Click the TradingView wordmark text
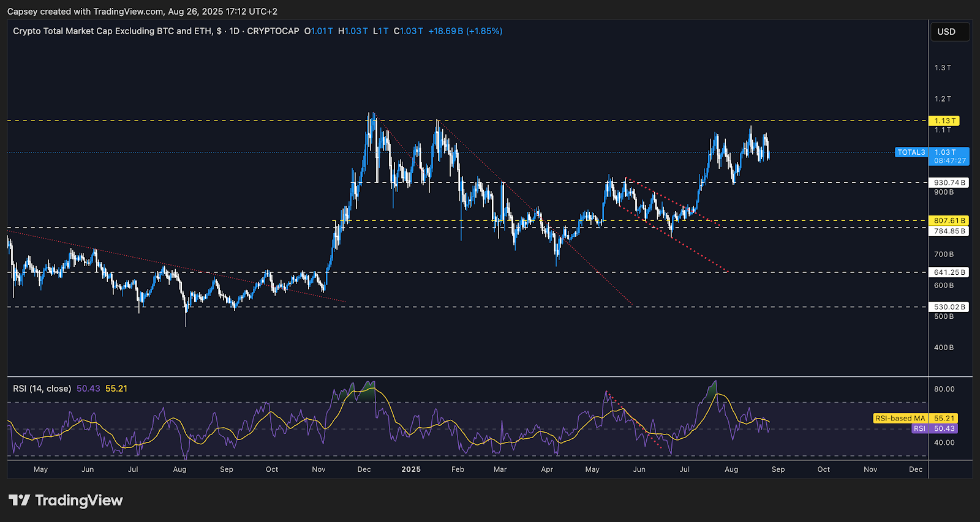The width and height of the screenshot is (980, 522). [x=78, y=501]
